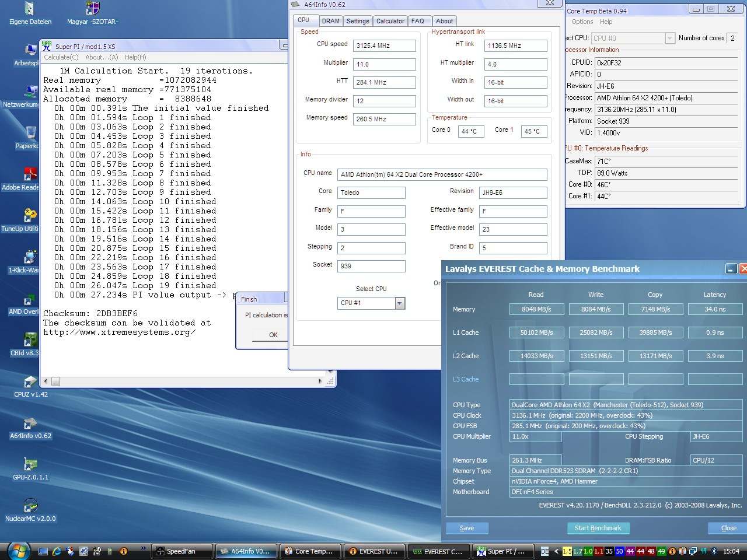Open the Select CPU dropdown in A64Info

[x=400, y=303]
